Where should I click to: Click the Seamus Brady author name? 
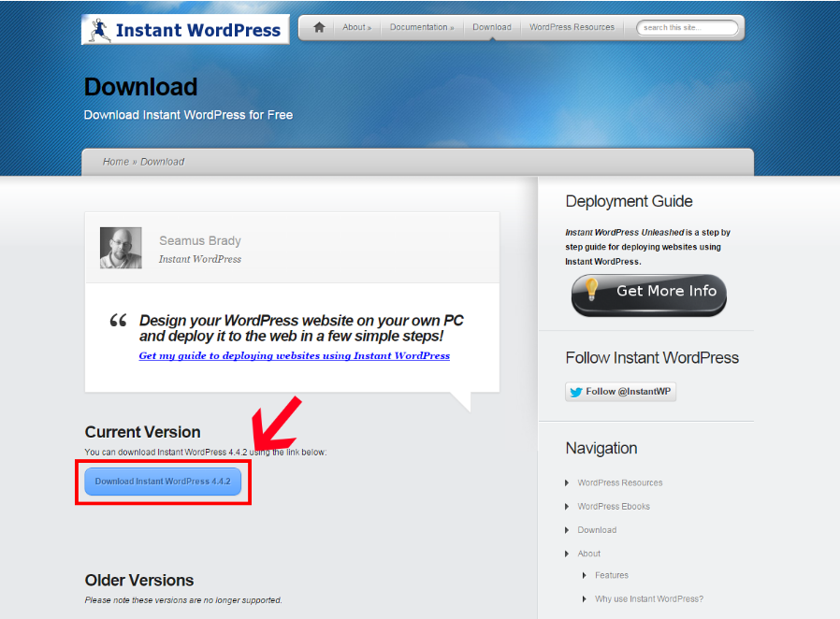click(200, 241)
